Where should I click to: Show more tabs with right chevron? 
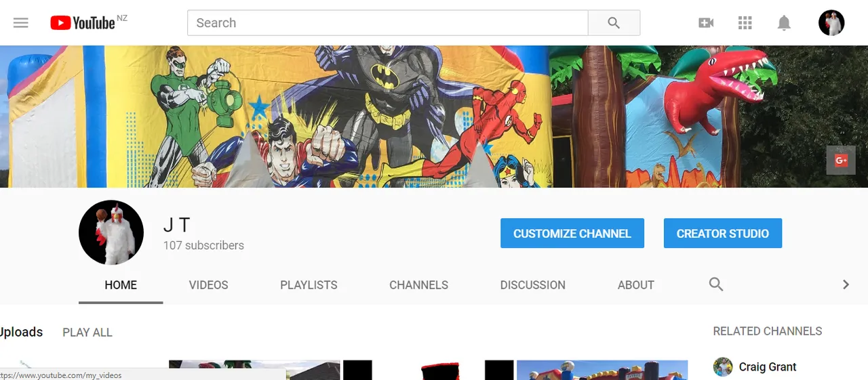pos(846,284)
